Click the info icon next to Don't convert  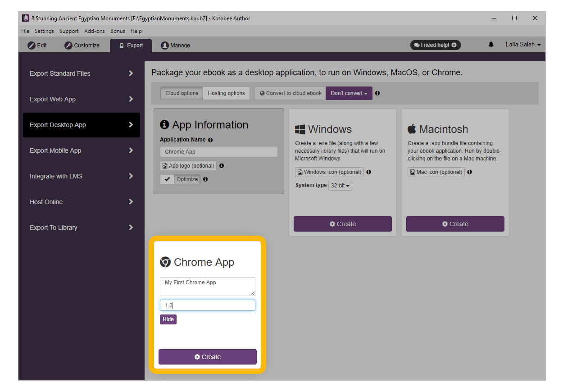point(377,93)
